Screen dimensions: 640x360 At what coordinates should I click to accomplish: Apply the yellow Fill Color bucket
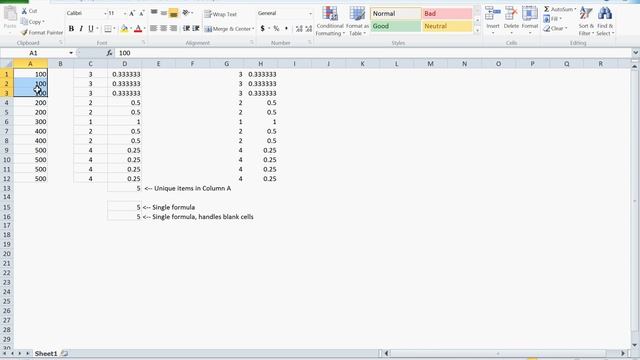(124, 29)
